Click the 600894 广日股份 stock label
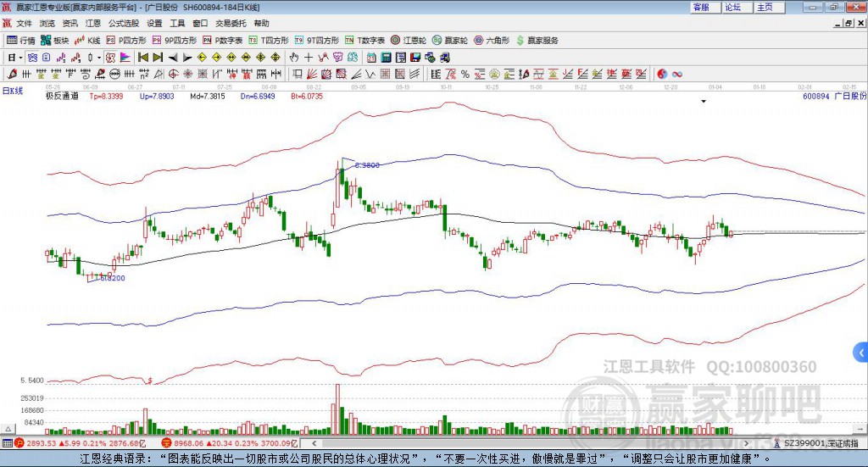 [834, 96]
